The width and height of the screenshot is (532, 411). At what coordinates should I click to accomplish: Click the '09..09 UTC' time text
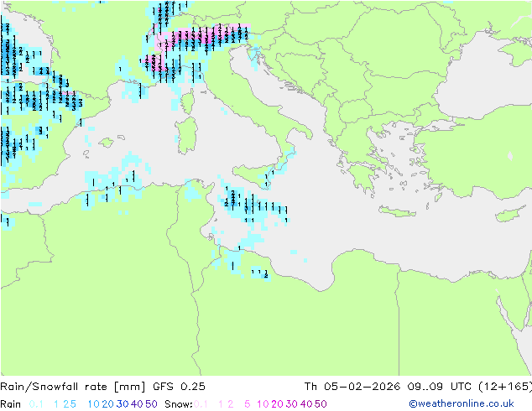pyautogui.click(x=441, y=387)
